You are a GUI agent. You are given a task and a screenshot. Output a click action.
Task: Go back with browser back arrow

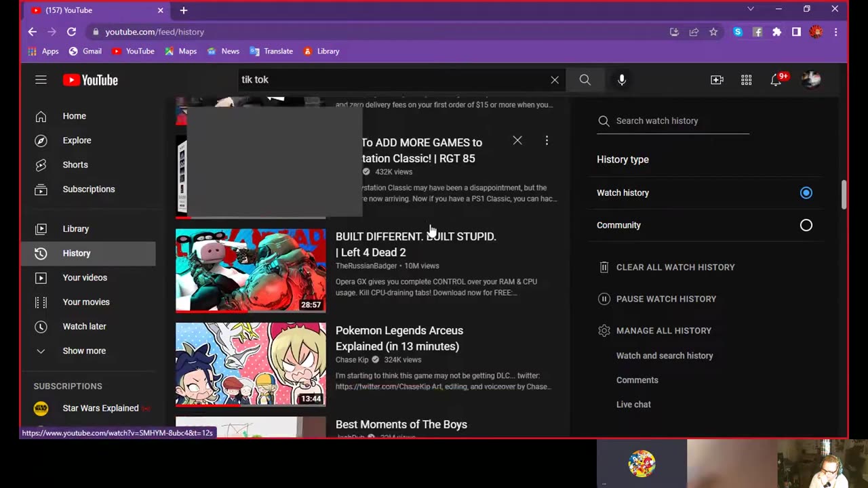click(x=33, y=32)
